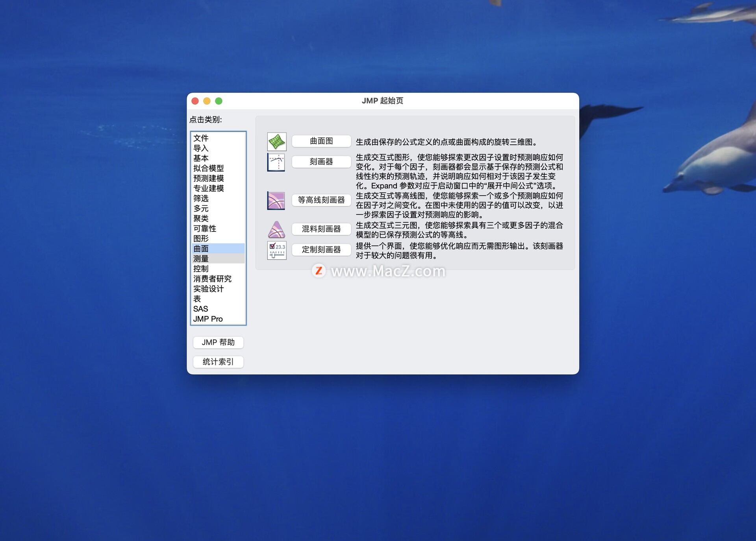Open the 统计索引 button

(x=218, y=362)
